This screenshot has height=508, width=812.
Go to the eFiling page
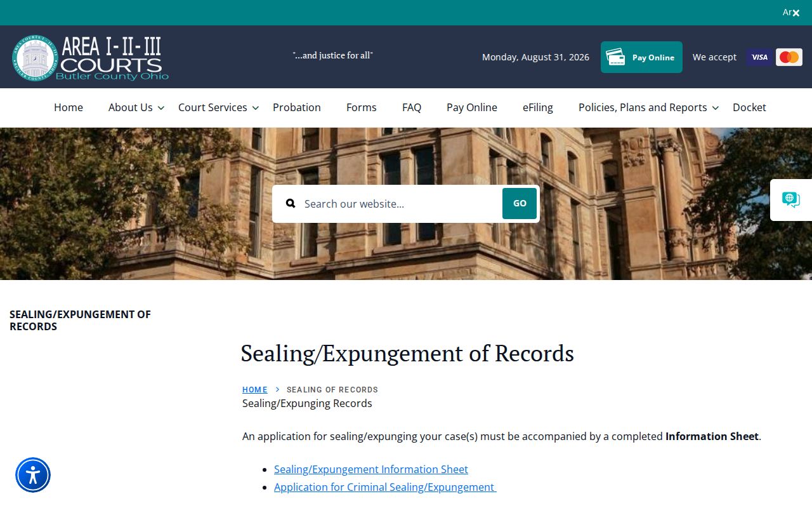click(x=538, y=107)
